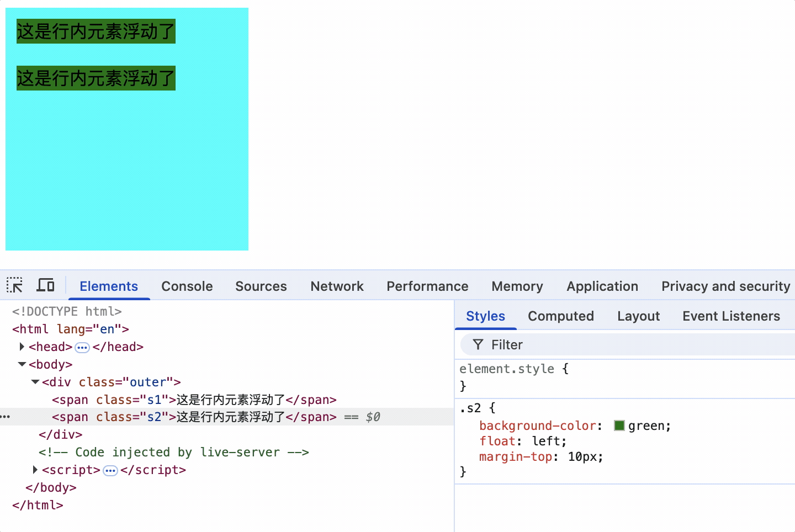
Task: Open the Network tab
Action: [337, 286]
